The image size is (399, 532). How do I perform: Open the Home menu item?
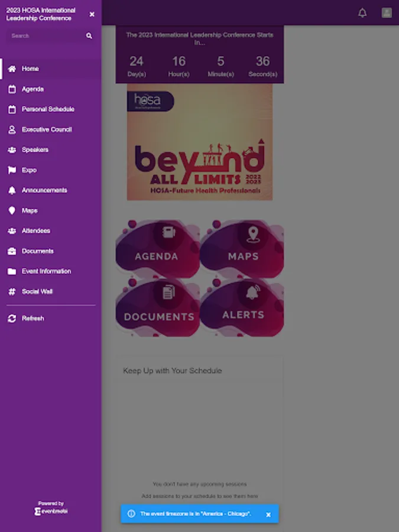point(51,69)
